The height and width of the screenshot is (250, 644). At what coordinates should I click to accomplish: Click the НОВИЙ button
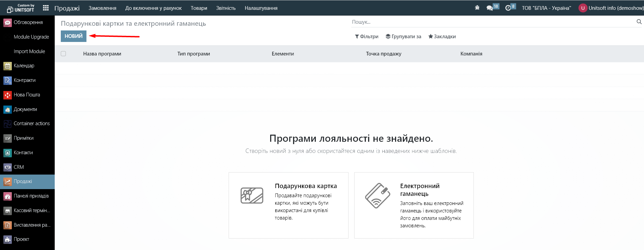point(73,36)
